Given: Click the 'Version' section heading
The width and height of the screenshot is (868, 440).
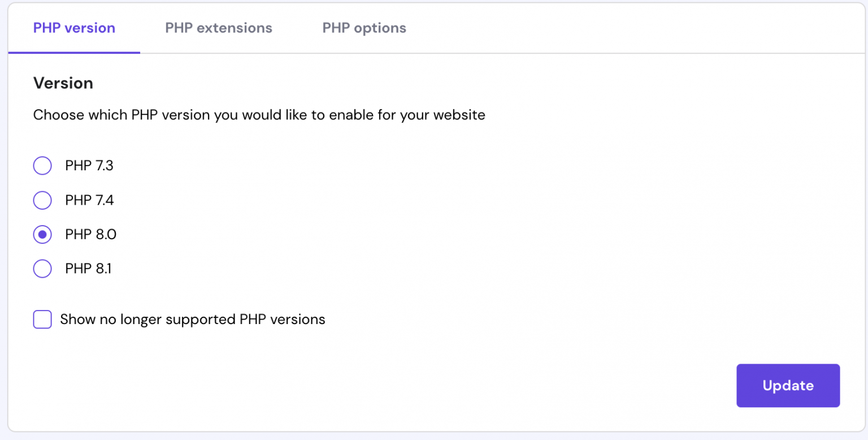Looking at the screenshot, I should click(x=63, y=83).
